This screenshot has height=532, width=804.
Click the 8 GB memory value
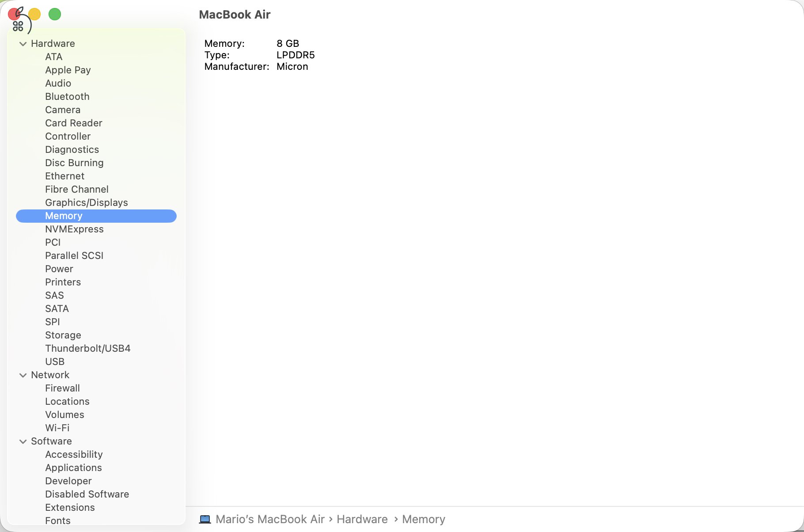tap(288, 43)
